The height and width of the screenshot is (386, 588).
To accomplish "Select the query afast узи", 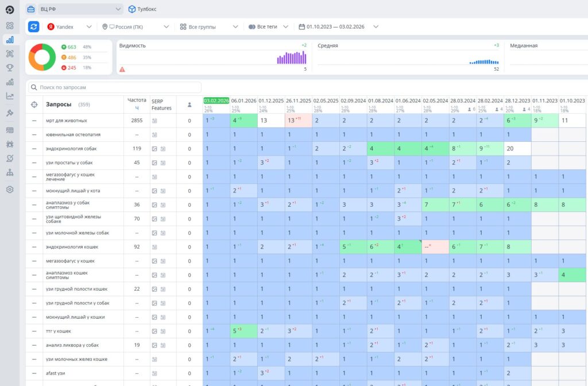I will coord(56,373).
